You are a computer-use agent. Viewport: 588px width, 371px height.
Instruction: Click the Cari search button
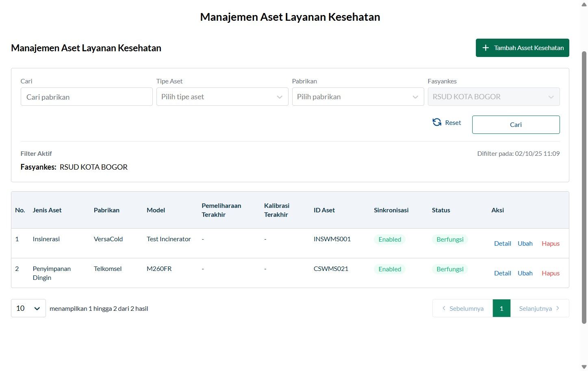516,124
